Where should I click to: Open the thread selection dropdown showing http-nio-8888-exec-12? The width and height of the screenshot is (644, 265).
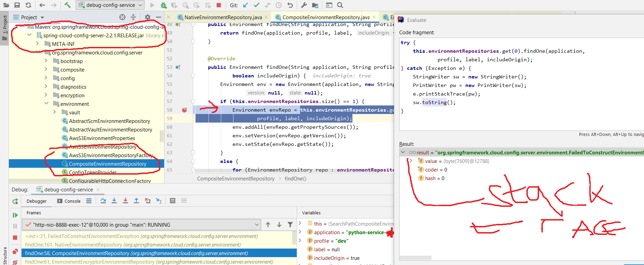(x=141, y=225)
